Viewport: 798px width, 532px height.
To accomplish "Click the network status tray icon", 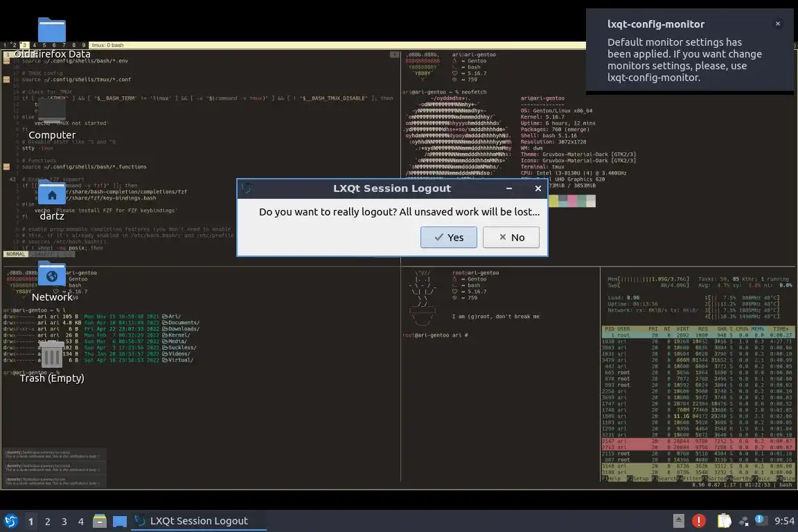I will pyautogui.click(x=744, y=521).
